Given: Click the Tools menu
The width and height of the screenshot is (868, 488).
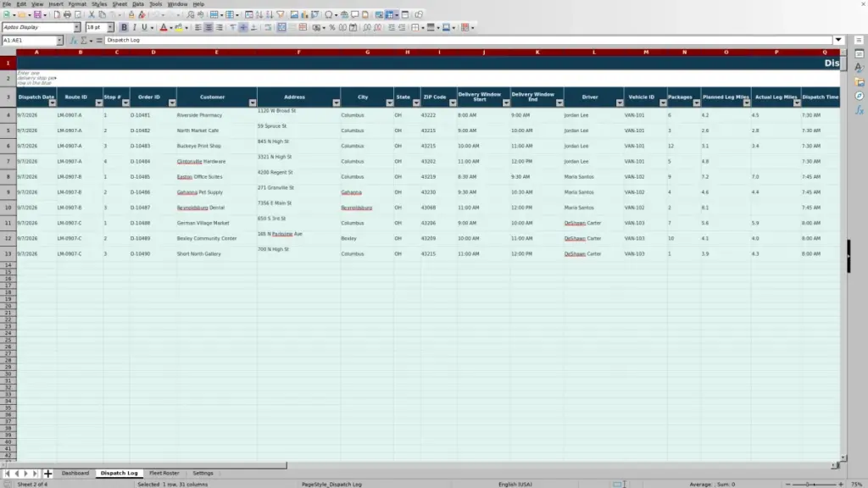Looking at the screenshot, I should point(156,4).
